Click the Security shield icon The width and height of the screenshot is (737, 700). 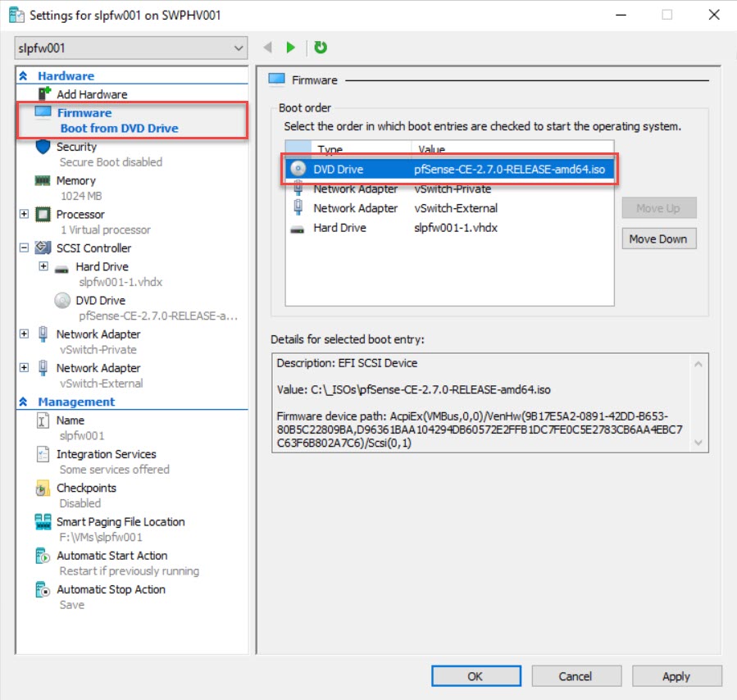pyautogui.click(x=43, y=148)
